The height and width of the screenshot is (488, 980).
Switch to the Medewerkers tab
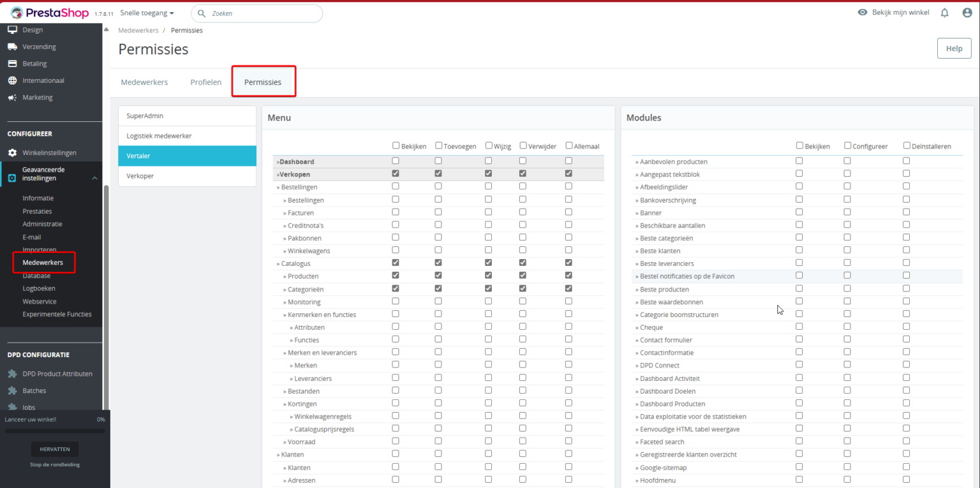[x=144, y=82]
